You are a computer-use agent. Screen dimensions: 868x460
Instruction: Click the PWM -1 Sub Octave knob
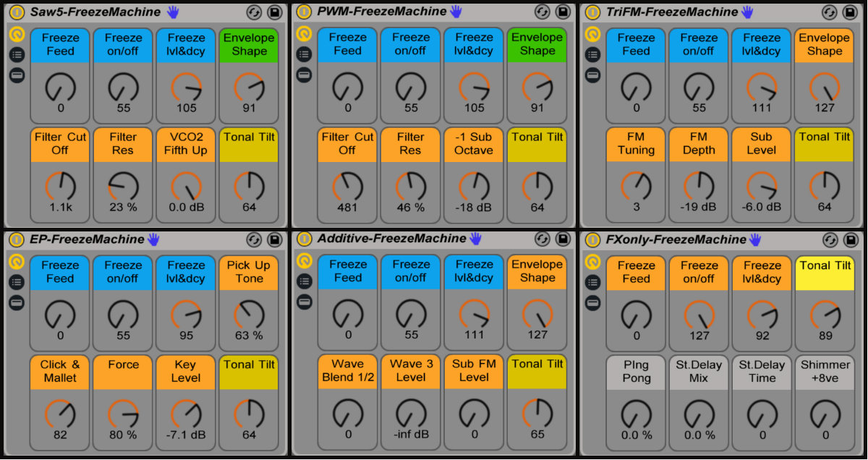[474, 186]
